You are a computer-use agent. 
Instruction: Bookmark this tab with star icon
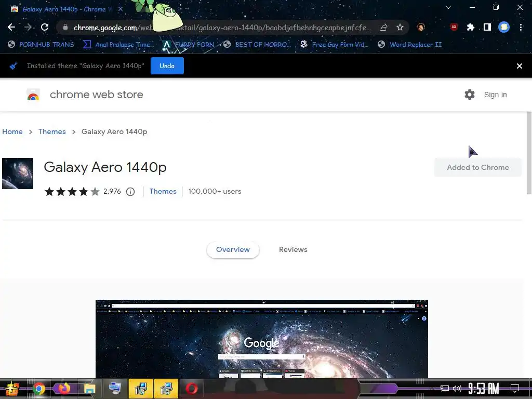pyautogui.click(x=400, y=28)
